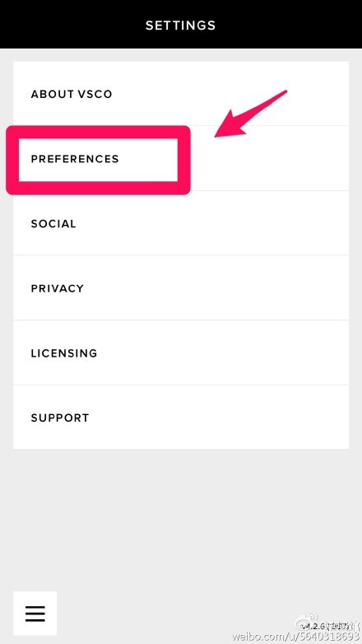This screenshot has width=362, height=644.
Task: Open the hamburger menu icon
Action: coord(35,614)
